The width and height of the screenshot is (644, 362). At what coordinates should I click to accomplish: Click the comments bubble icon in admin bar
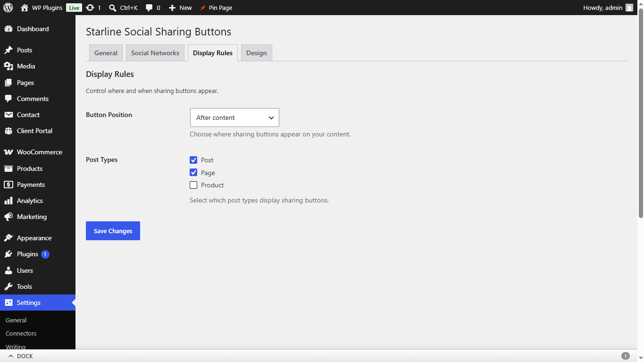click(x=149, y=8)
